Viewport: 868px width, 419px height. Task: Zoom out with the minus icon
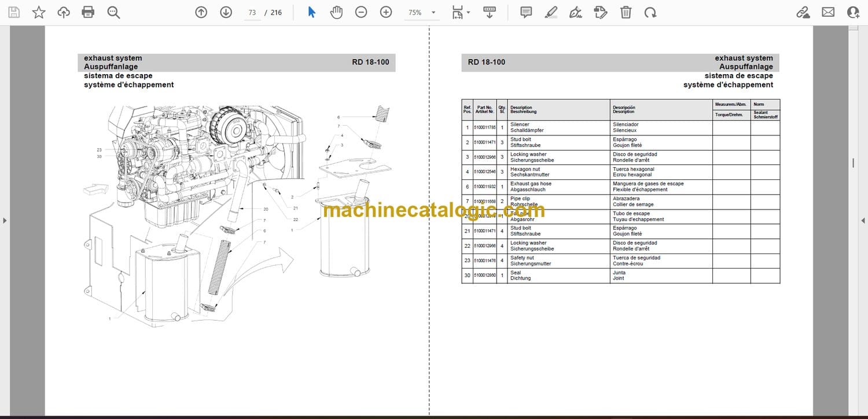click(x=361, y=12)
